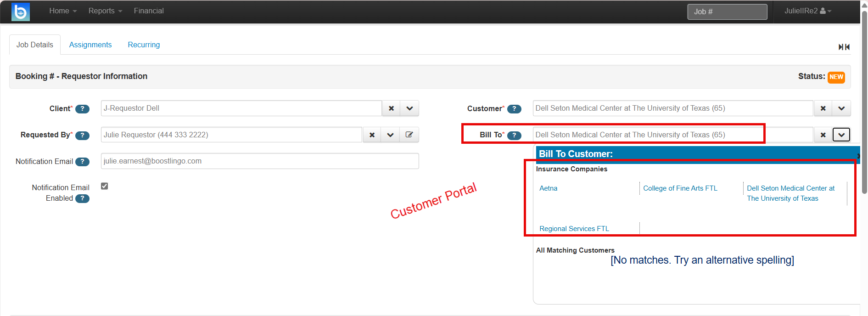Open the Home menu
868x316 pixels.
[63, 11]
